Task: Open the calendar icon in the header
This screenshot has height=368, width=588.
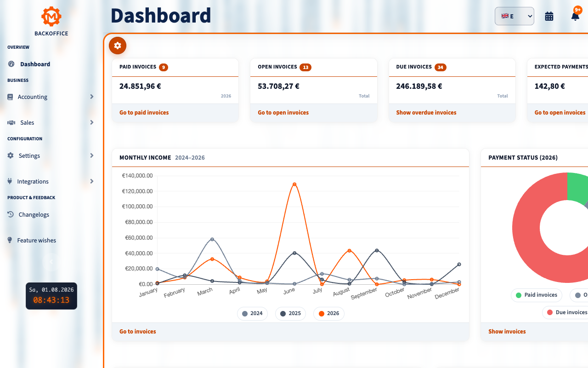Action: [x=549, y=16]
